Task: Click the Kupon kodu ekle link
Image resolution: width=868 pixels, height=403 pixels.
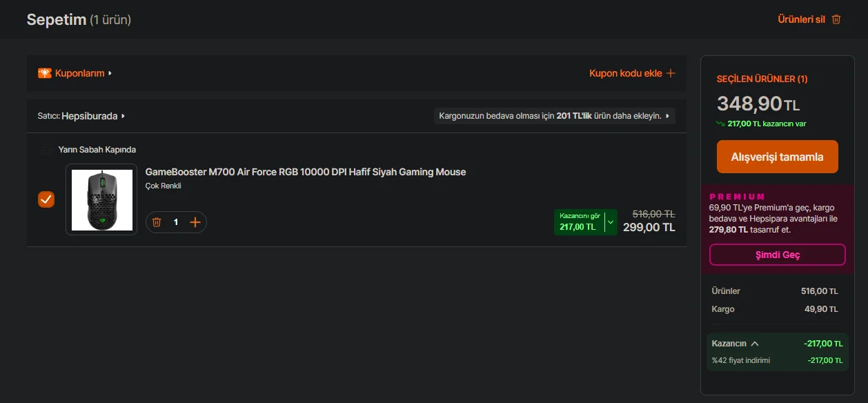Action: [625, 73]
